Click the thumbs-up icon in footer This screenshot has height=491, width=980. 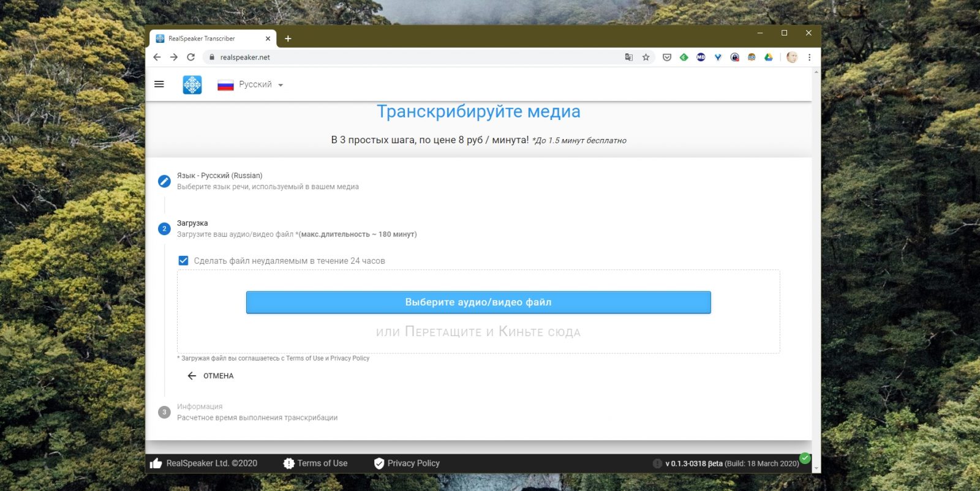tap(156, 463)
